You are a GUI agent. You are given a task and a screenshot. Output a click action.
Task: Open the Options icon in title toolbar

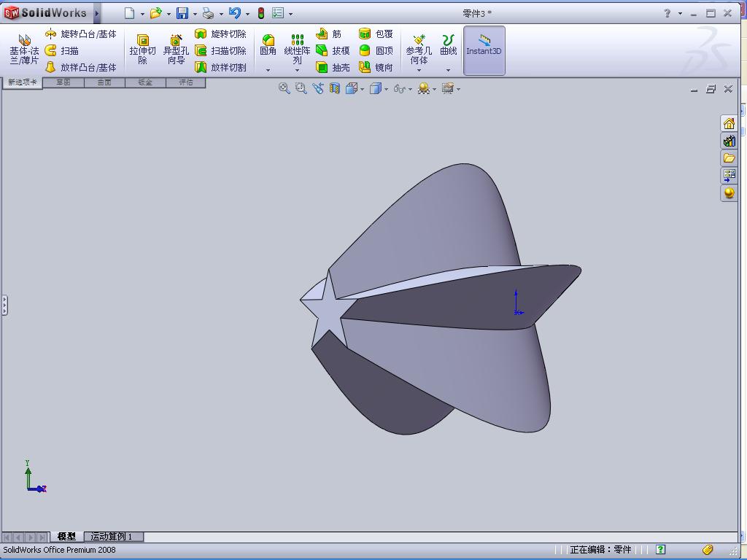(x=278, y=13)
